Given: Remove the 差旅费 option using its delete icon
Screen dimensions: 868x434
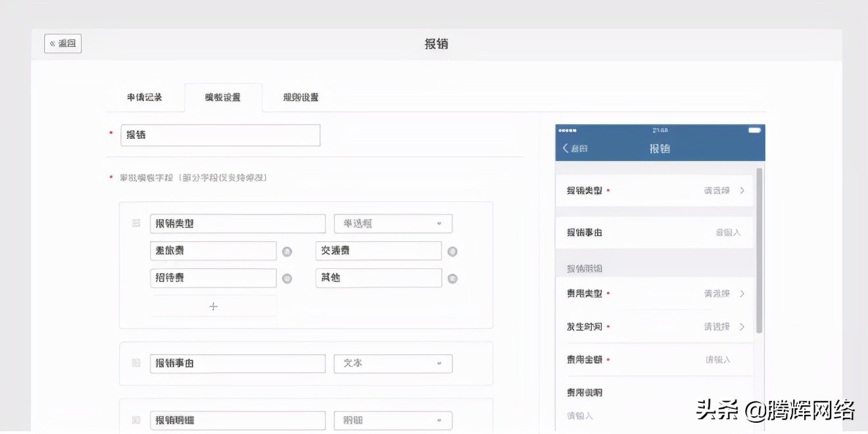Looking at the screenshot, I should [287, 251].
